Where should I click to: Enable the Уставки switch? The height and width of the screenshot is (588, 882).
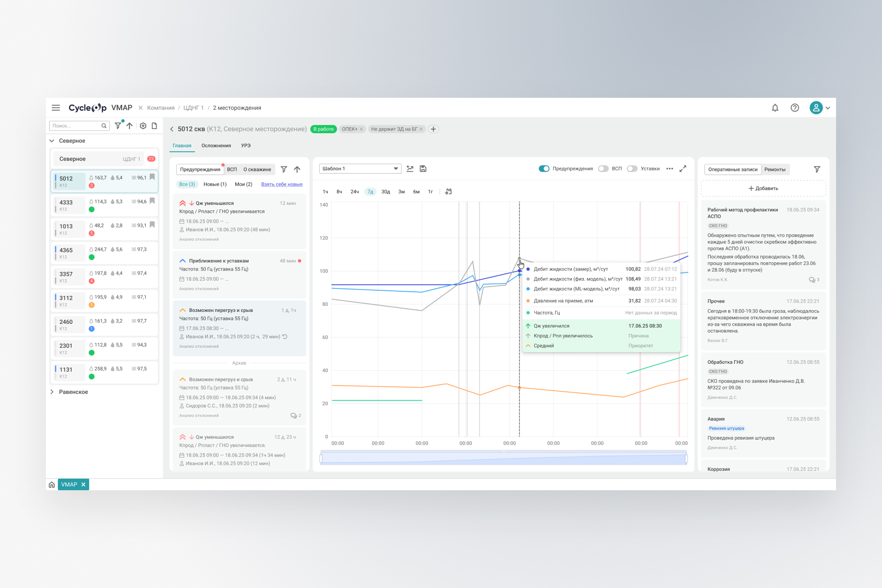pos(632,169)
